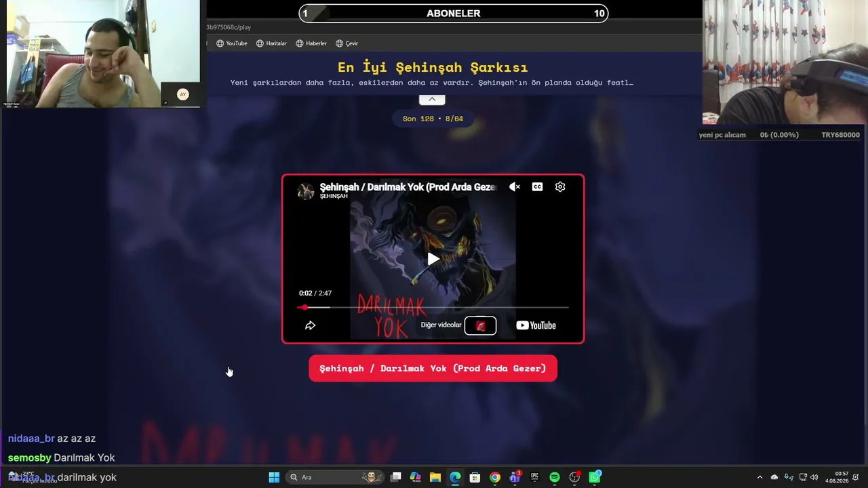Screen dimensions: 868x488
Task: Click the video title link in player
Action: (x=408, y=187)
